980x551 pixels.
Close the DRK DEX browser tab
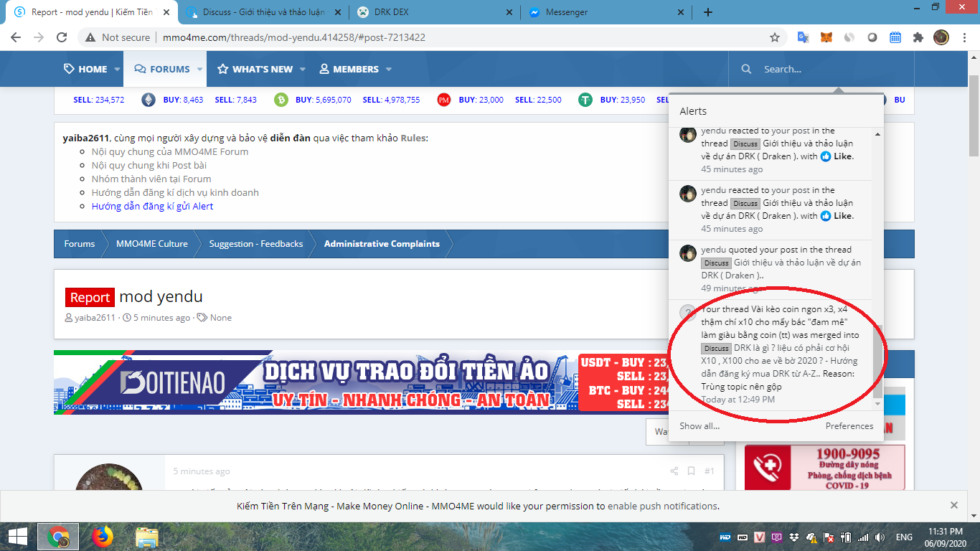tap(509, 12)
